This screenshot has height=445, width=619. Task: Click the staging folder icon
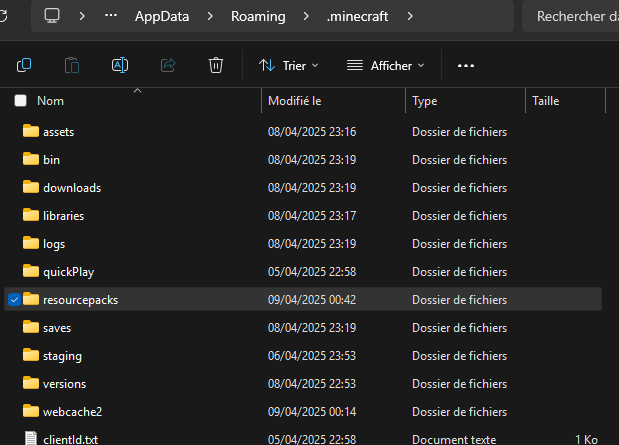tap(31, 355)
